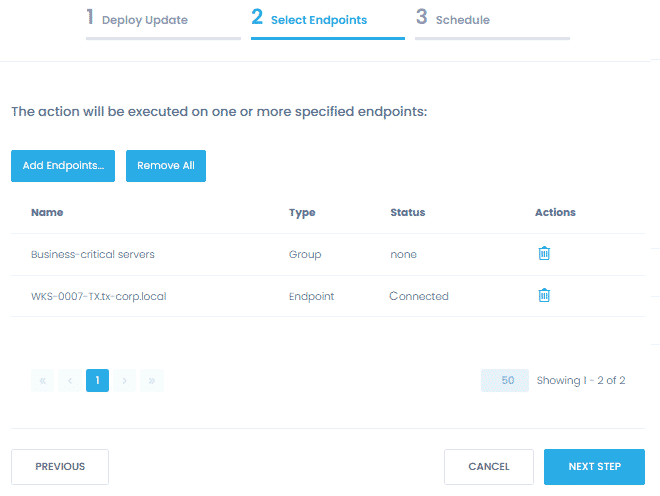
Task: Switch to Select Endpoints step tab
Action: [328, 23]
